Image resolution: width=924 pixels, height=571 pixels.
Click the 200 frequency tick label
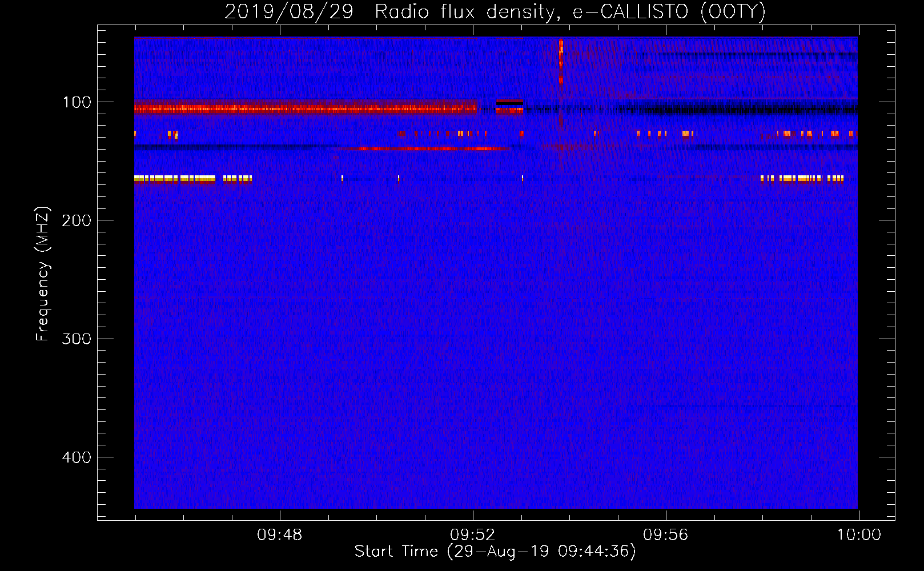tap(77, 220)
